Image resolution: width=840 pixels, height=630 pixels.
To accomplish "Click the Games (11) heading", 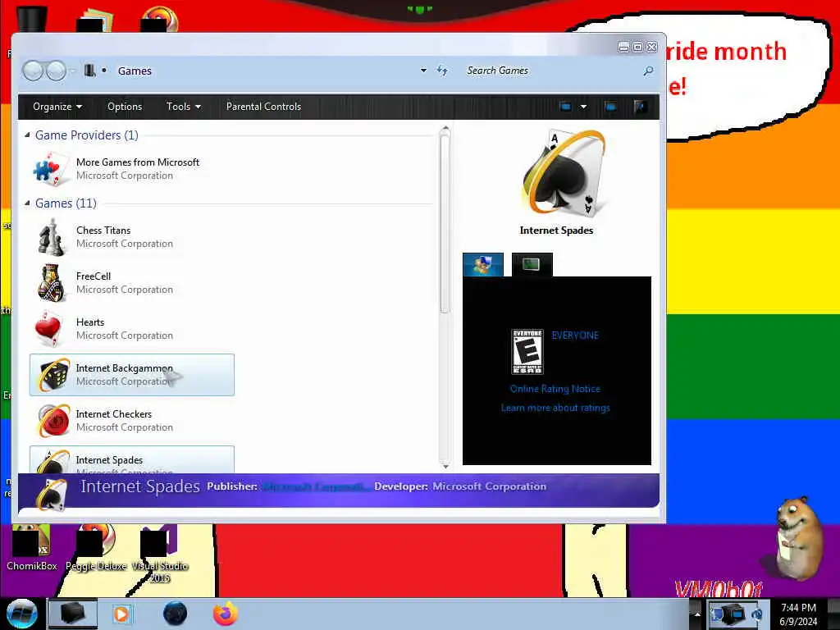I will [x=66, y=203].
